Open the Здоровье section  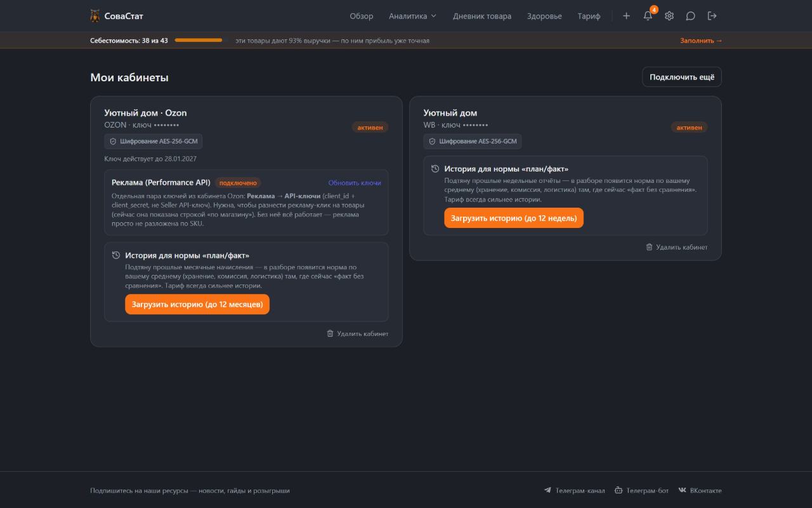[544, 16]
